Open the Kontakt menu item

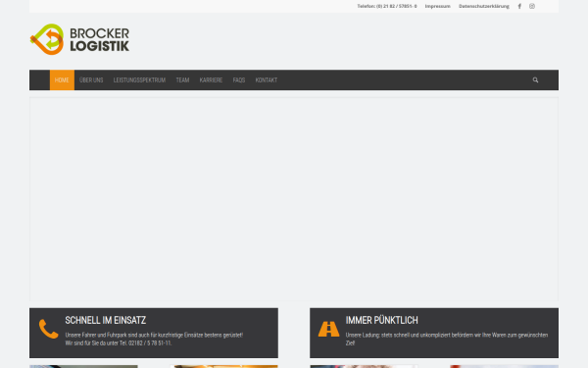(267, 80)
